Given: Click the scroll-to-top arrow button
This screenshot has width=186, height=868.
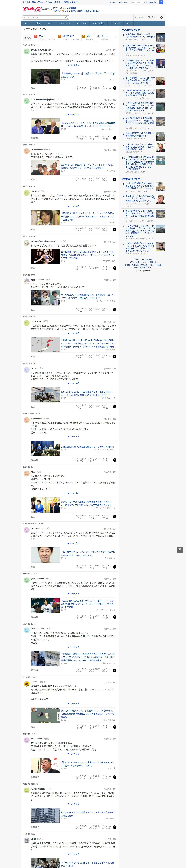Looking at the screenshot, I should [180, 550].
